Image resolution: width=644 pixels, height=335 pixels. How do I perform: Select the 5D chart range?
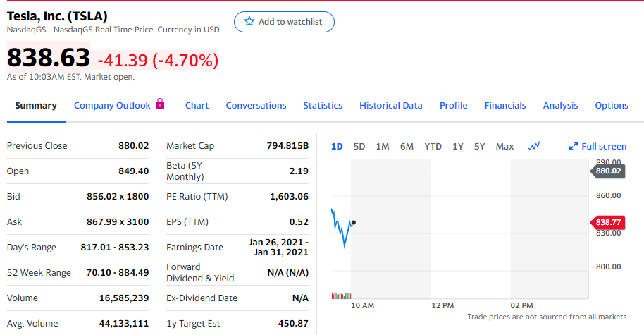tap(359, 146)
